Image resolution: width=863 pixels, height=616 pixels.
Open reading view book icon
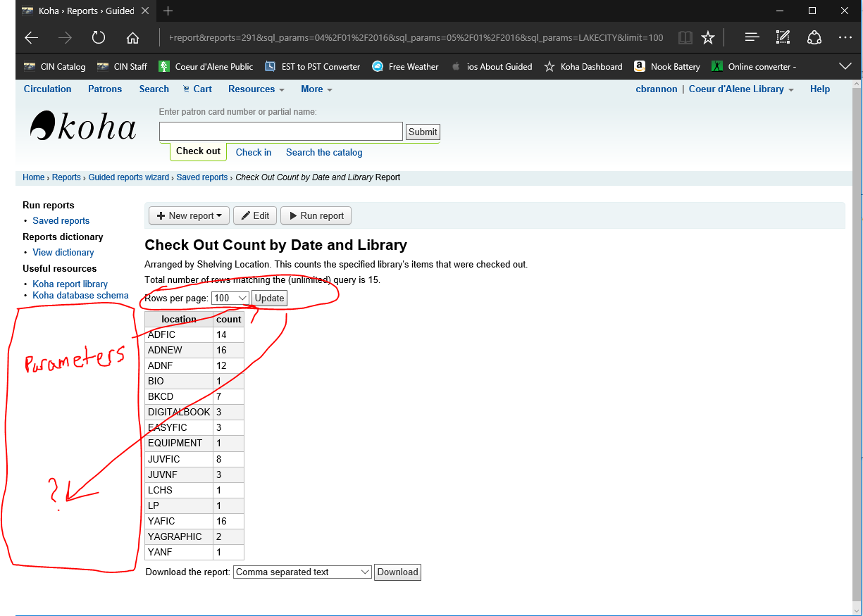685,38
